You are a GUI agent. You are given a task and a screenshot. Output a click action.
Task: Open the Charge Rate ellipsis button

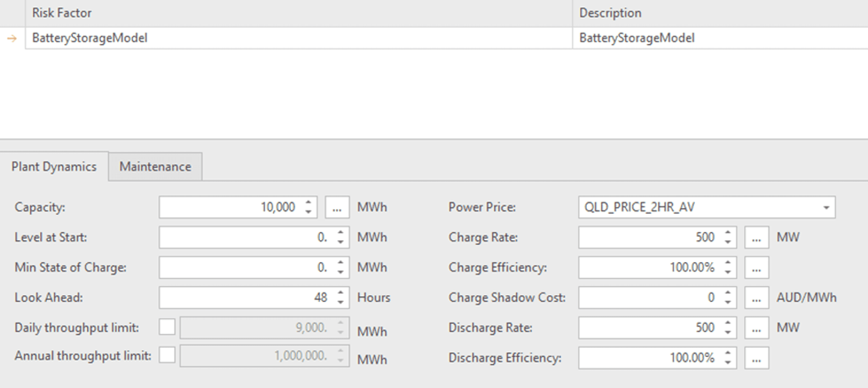tap(757, 237)
